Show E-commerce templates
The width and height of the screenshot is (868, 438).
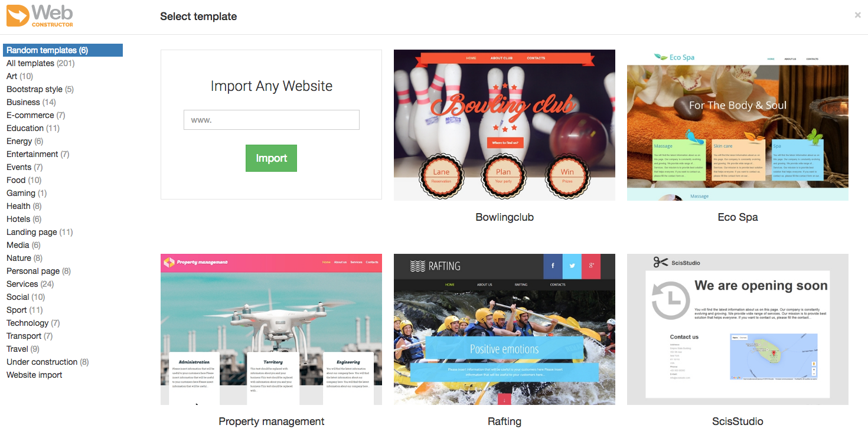coord(35,115)
